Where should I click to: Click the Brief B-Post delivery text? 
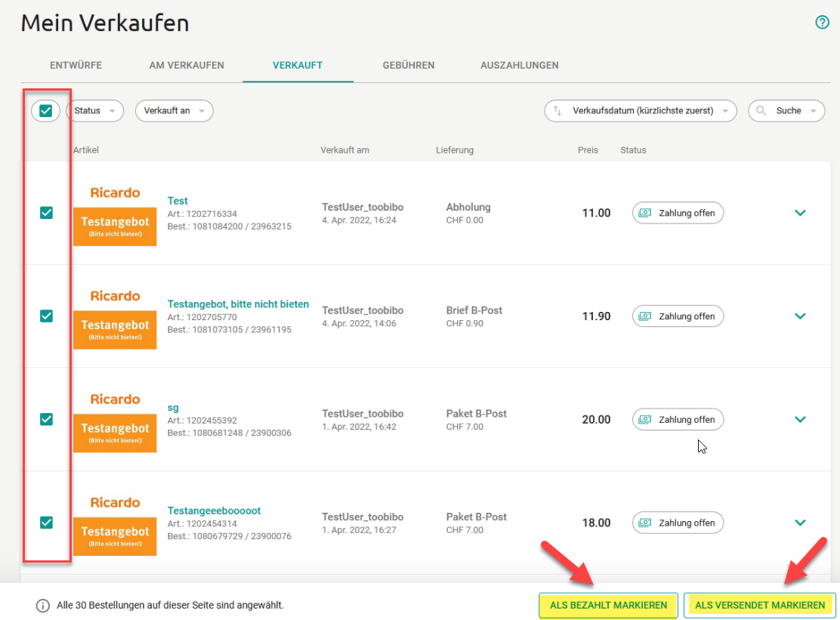tap(474, 310)
